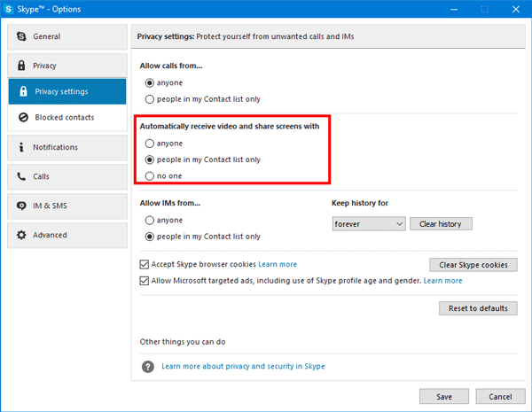Click the Blocked contacts prohibition icon
Viewport: 532px width, 412px height.
(x=24, y=117)
